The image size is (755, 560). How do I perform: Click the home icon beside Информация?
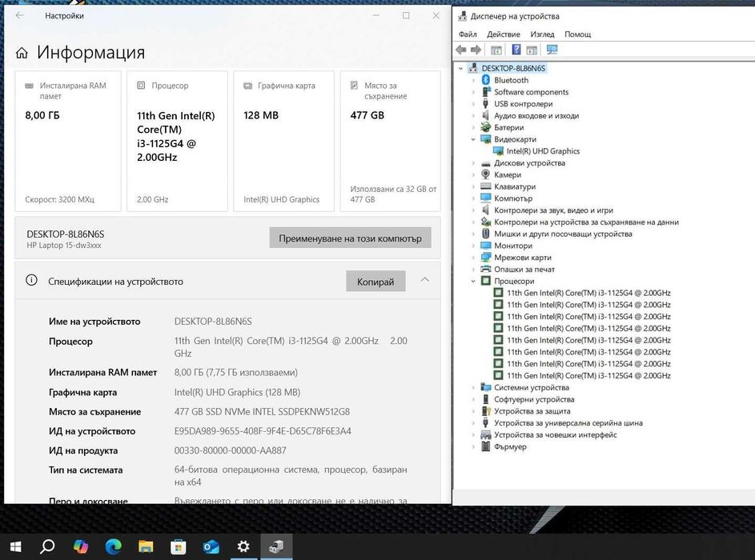pyautogui.click(x=22, y=53)
